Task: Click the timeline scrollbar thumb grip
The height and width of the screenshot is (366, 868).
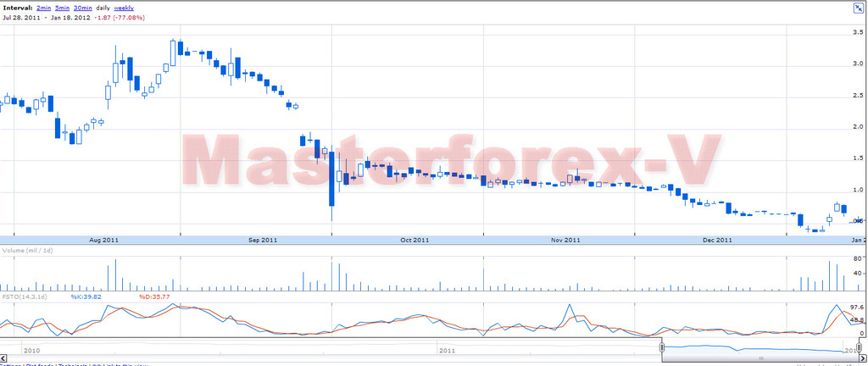Action: pos(761,358)
